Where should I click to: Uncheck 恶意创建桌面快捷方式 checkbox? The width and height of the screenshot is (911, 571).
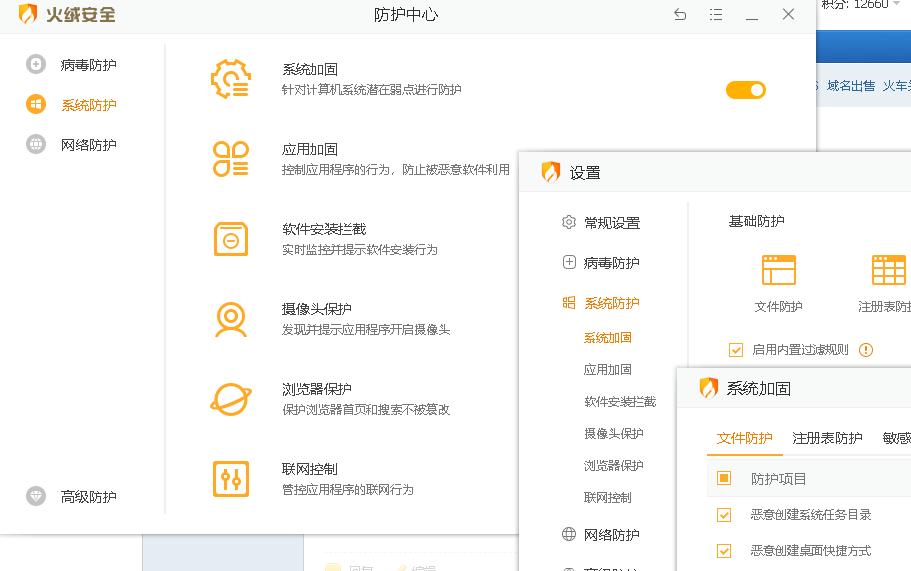[x=724, y=551]
